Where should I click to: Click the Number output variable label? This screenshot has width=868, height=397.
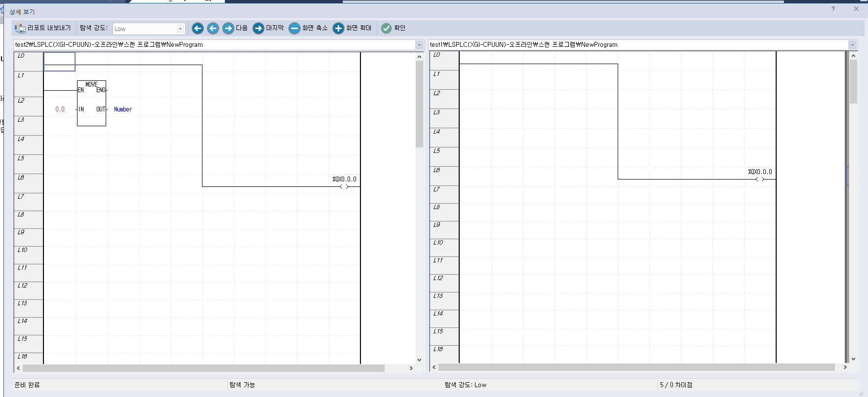tap(123, 109)
